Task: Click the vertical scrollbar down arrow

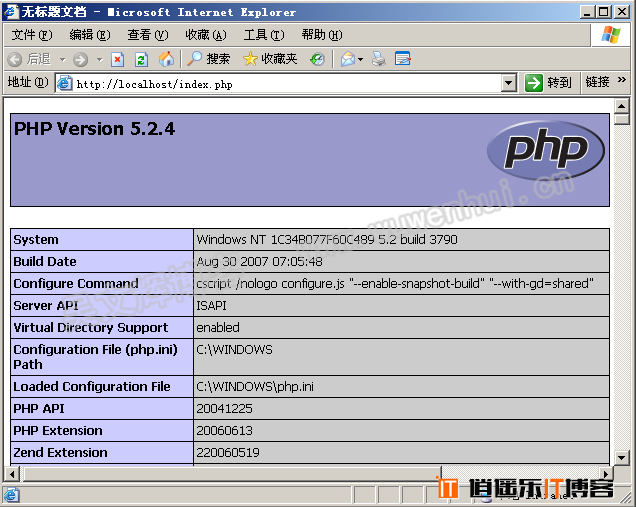Action: tap(621, 458)
